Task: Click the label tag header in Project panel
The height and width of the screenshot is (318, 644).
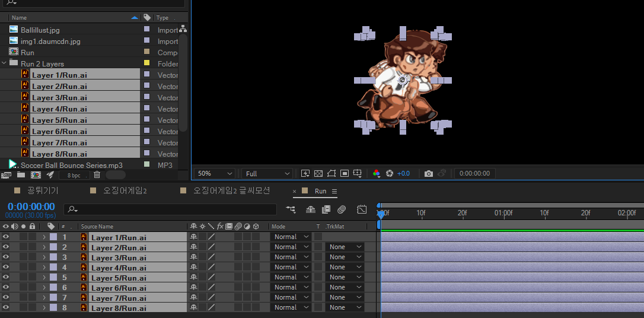Action: (146, 18)
